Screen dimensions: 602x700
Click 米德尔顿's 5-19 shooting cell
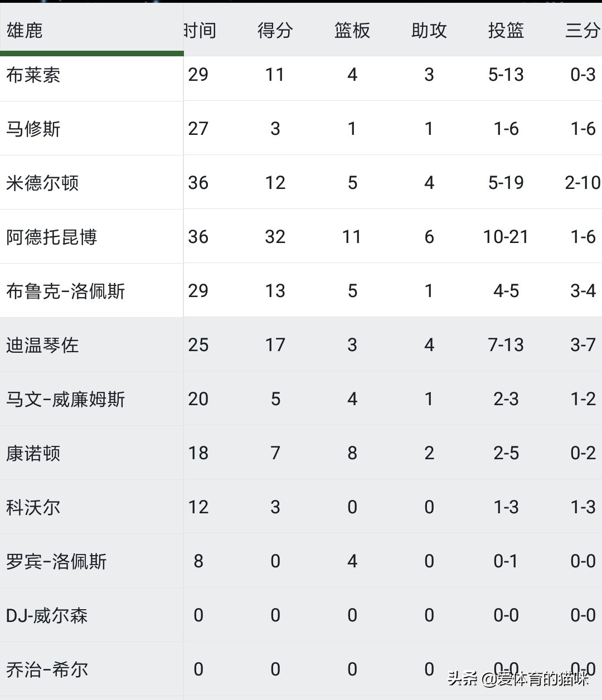click(x=506, y=183)
